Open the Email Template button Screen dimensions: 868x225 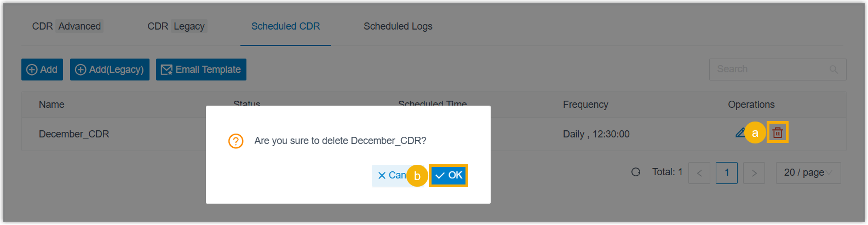[201, 70]
